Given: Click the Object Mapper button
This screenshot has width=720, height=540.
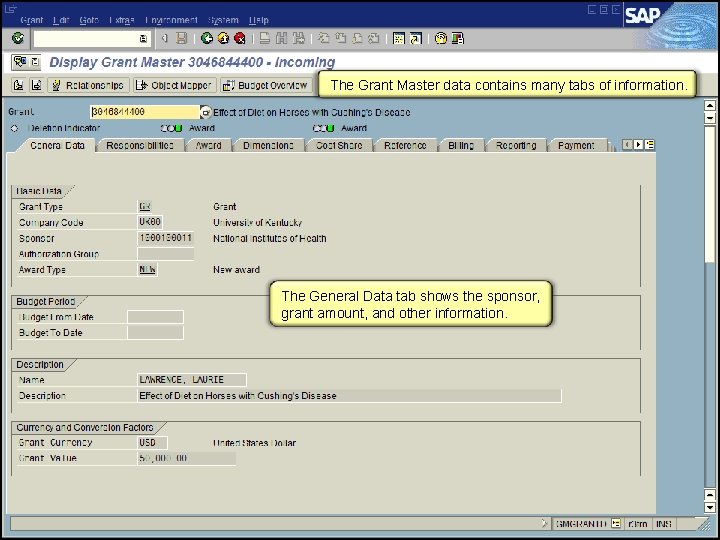Looking at the screenshot, I should pyautogui.click(x=174, y=85).
